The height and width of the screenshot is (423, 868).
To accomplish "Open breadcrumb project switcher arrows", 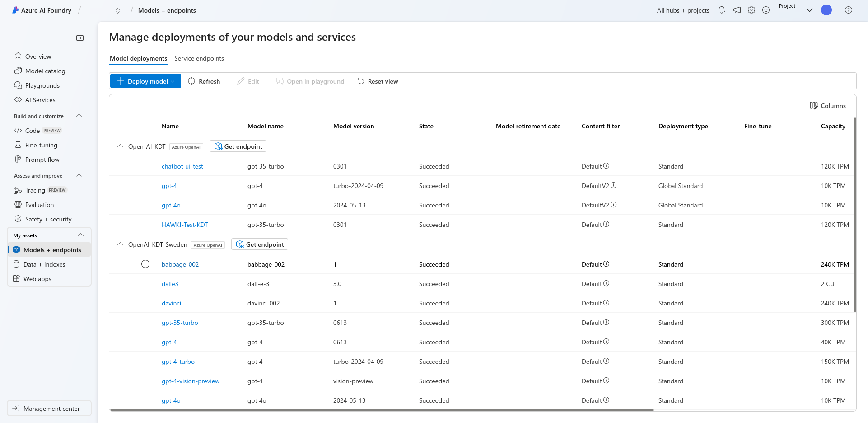I will [118, 10].
